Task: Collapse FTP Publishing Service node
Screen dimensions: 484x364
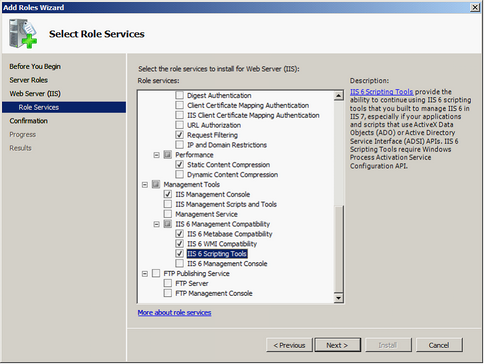Action: (x=145, y=274)
